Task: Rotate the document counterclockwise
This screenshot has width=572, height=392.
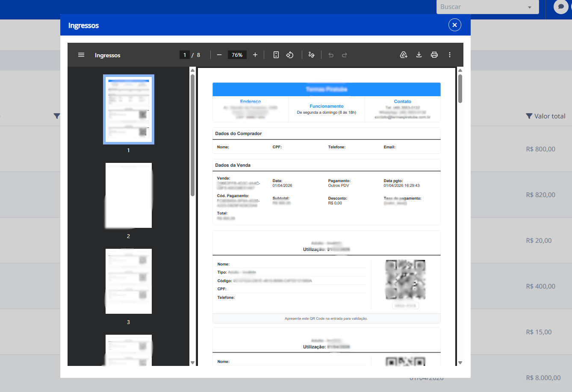Action: click(290, 55)
